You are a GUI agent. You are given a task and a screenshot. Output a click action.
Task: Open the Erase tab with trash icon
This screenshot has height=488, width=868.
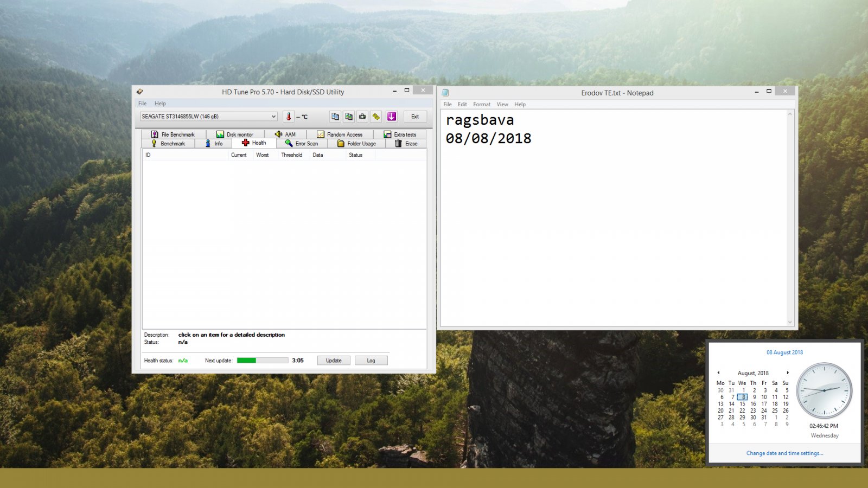click(x=406, y=144)
